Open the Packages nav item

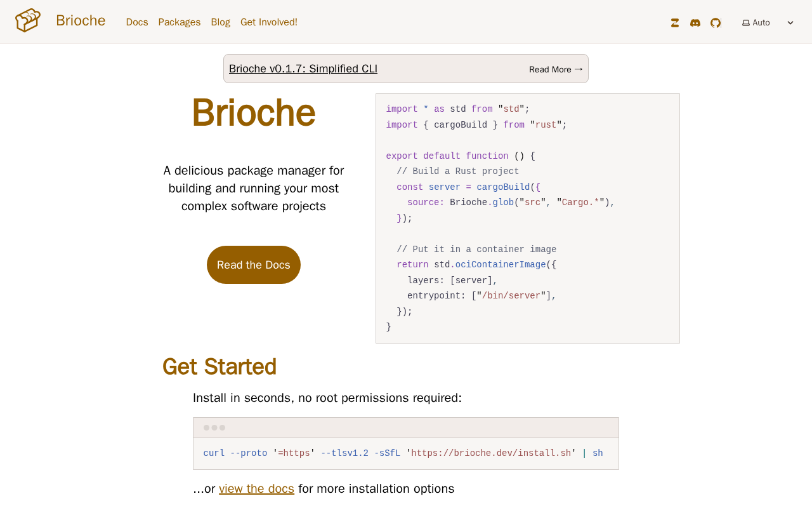[180, 22]
